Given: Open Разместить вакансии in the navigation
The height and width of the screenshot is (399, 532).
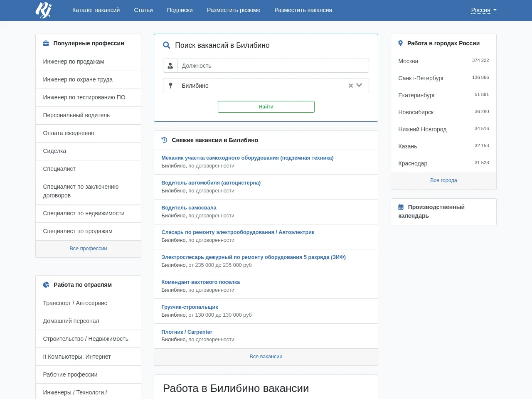Looking at the screenshot, I should (x=303, y=10).
